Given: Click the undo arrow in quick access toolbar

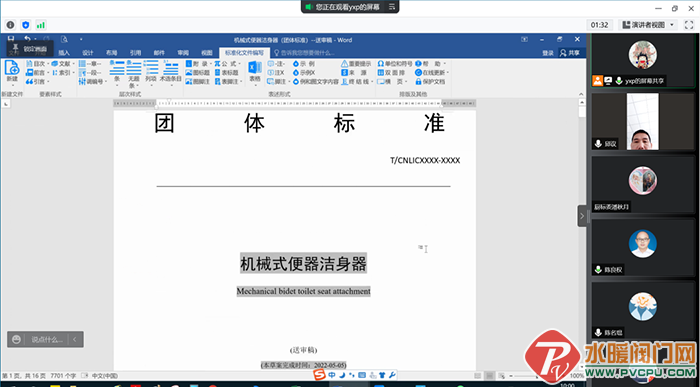Looking at the screenshot, I should [28, 39].
